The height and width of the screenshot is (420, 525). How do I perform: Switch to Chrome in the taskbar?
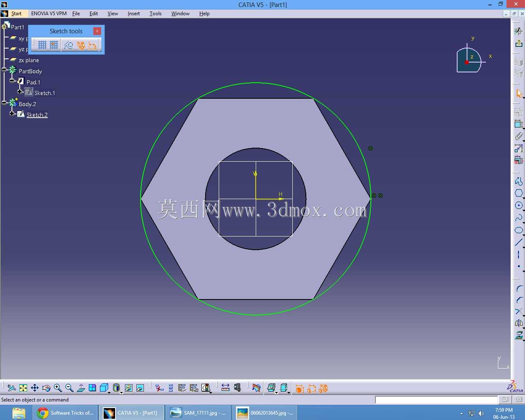pyautogui.click(x=65, y=413)
